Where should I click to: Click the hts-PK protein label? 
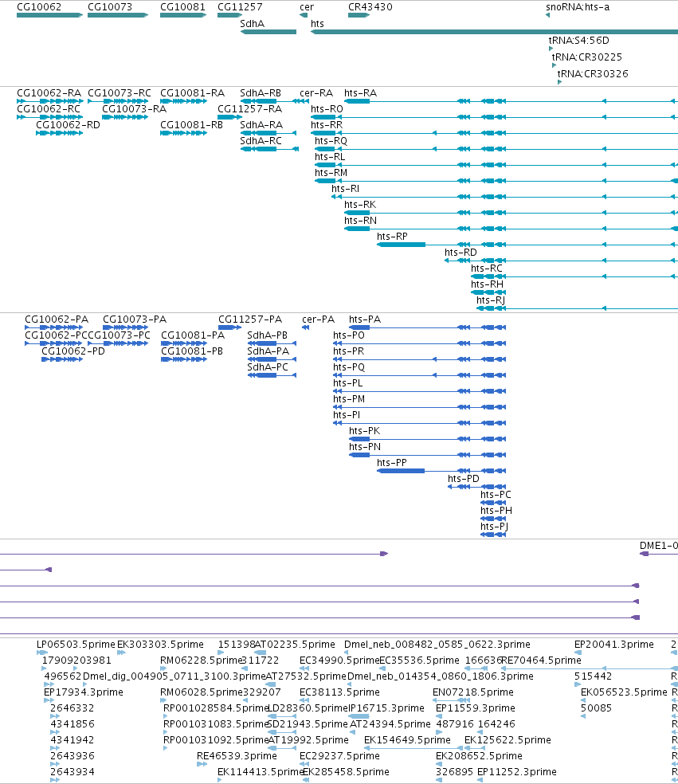coord(365,431)
